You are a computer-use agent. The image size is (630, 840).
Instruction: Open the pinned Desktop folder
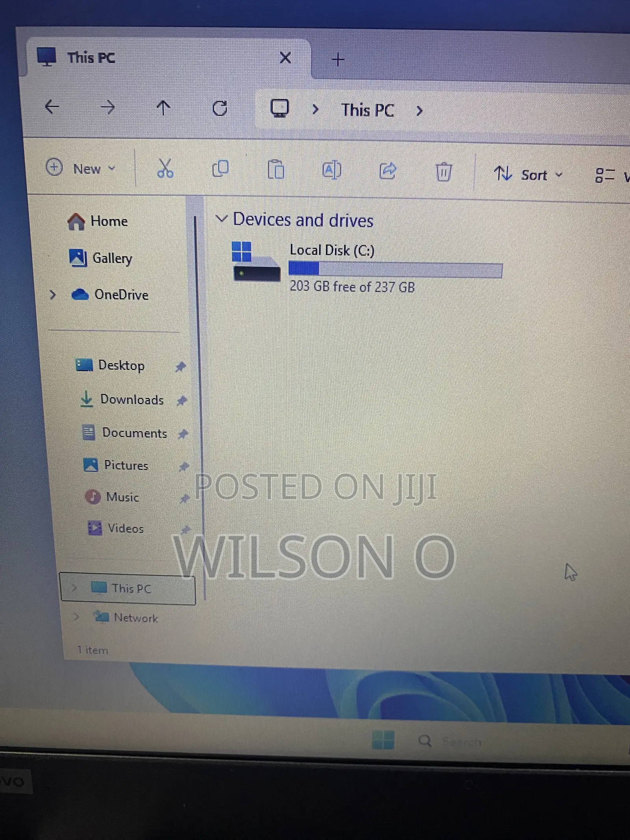tap(110, 365)
